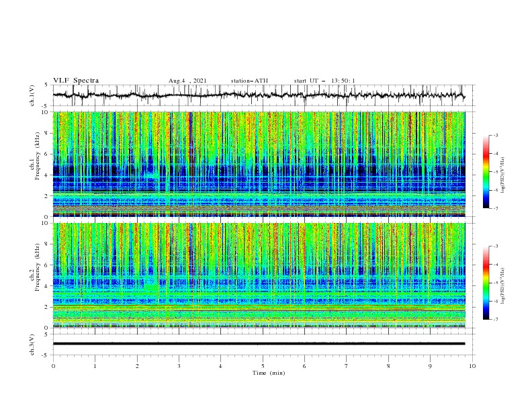Click the ch.2 Frequency (kHz) axis label
532x411 pixels.
(34, 267)
